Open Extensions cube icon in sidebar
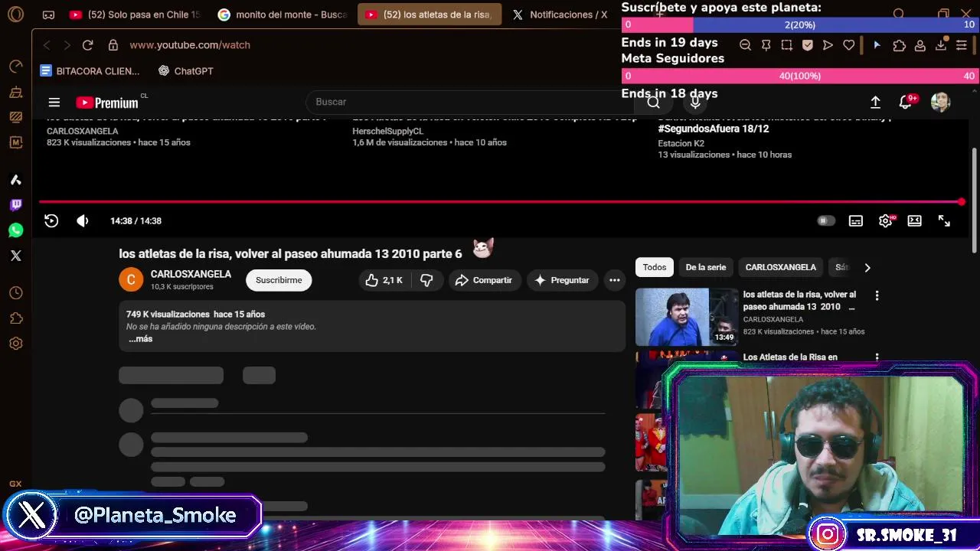 [x=15, y=318]
